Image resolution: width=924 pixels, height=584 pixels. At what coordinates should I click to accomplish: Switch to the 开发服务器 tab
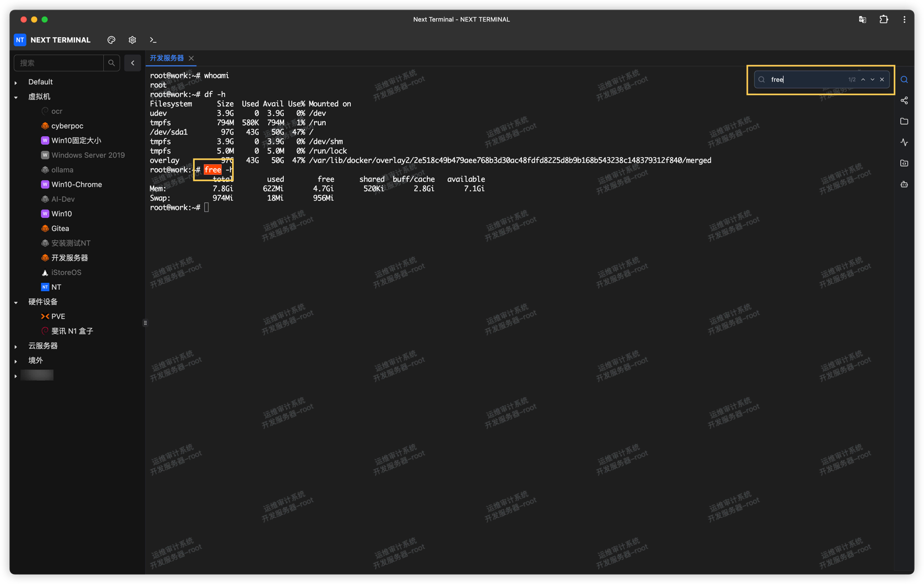click(x=167, y=58)
